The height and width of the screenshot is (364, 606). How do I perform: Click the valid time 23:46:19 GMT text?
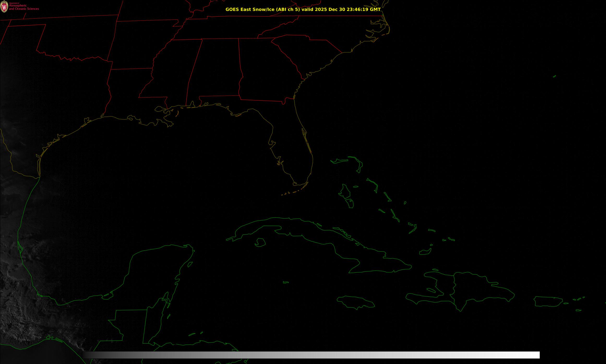tap(363, 9)
